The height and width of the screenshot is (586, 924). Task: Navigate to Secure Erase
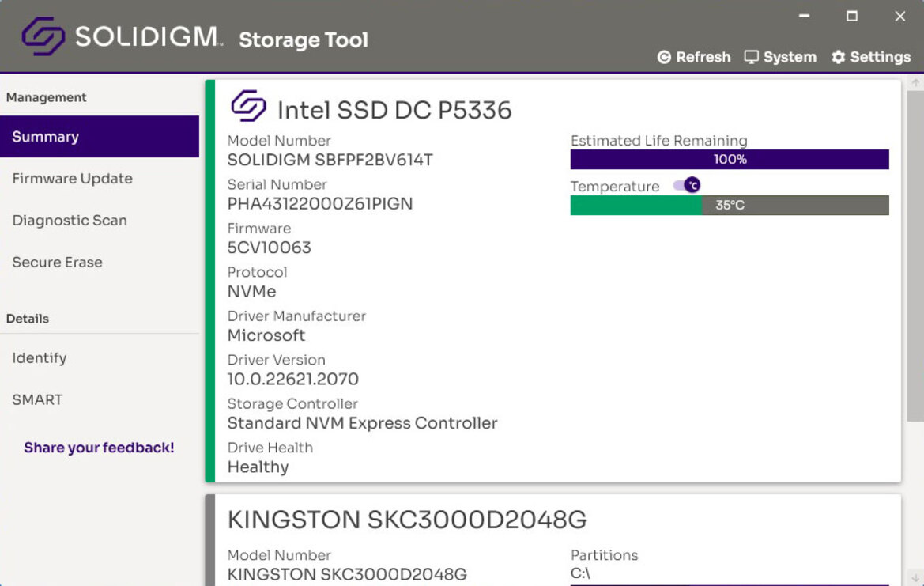[x=57, y=262]
